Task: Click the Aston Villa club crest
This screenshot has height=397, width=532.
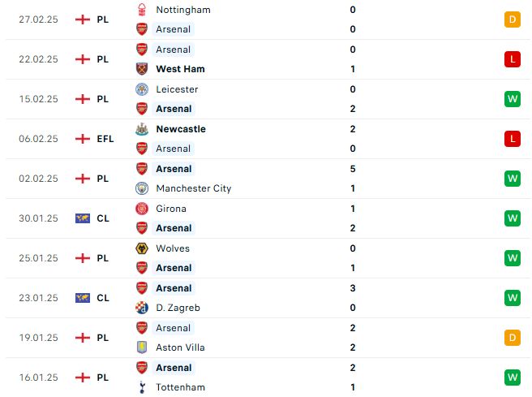Action: pos(142,347)
